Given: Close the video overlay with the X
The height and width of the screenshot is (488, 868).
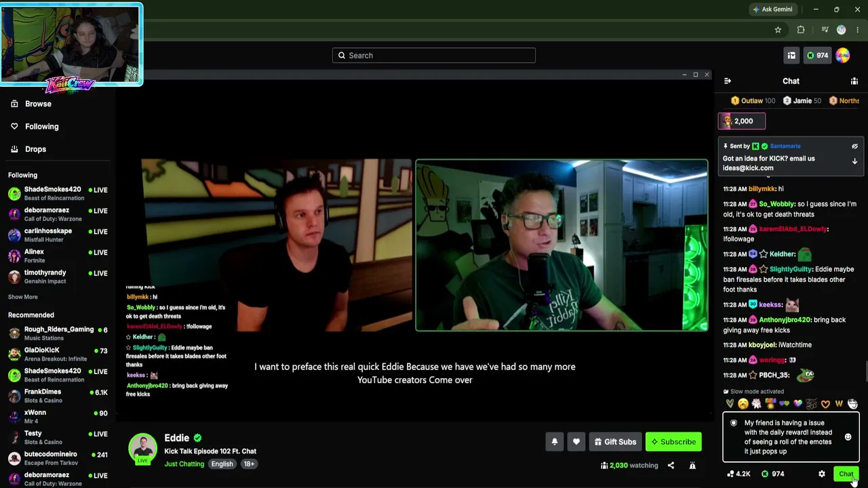Looking at the screenshot, I should coord(707,75).
